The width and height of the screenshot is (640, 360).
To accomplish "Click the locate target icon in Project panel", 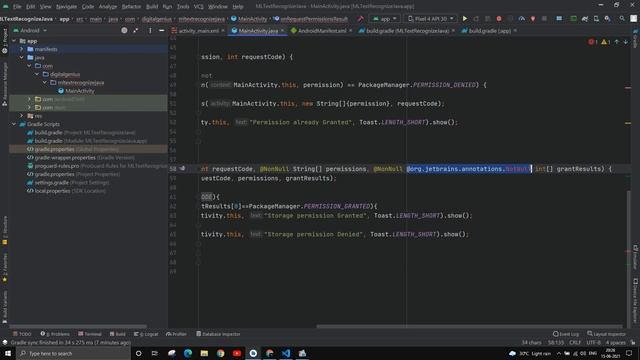I will 124,31.
